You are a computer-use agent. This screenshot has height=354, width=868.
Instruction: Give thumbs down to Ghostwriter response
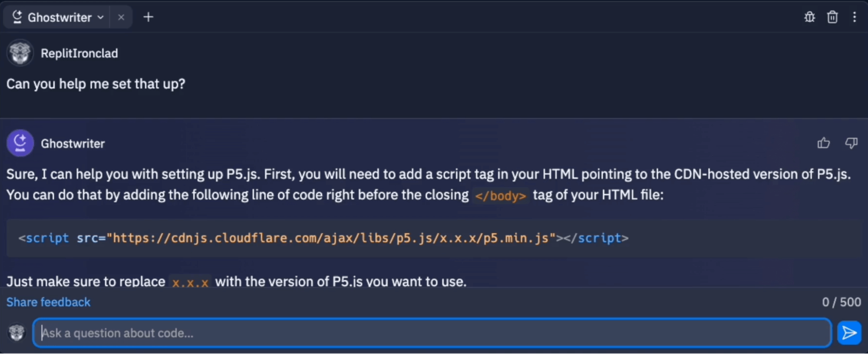click(x=851, y=143)
